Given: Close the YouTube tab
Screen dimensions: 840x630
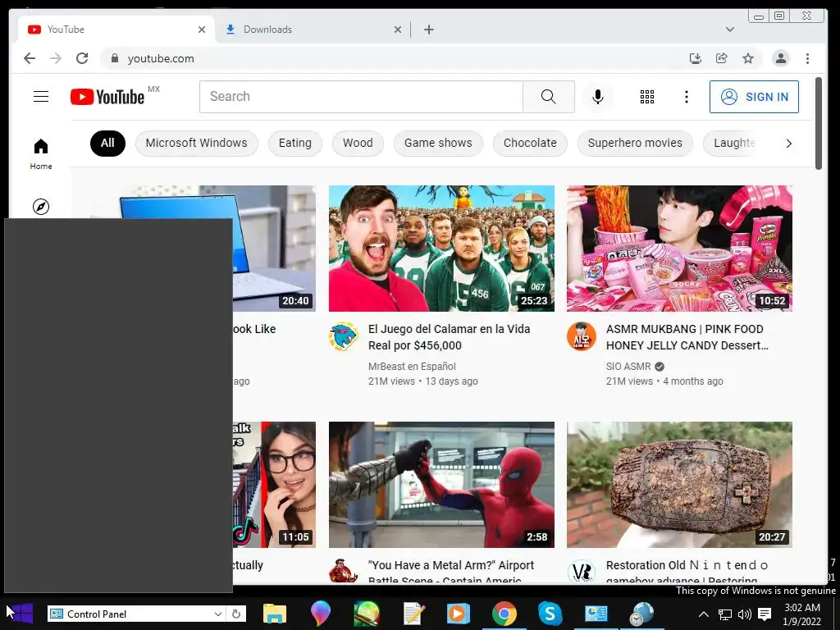Looking at the screenshot, I should [202, 30].
